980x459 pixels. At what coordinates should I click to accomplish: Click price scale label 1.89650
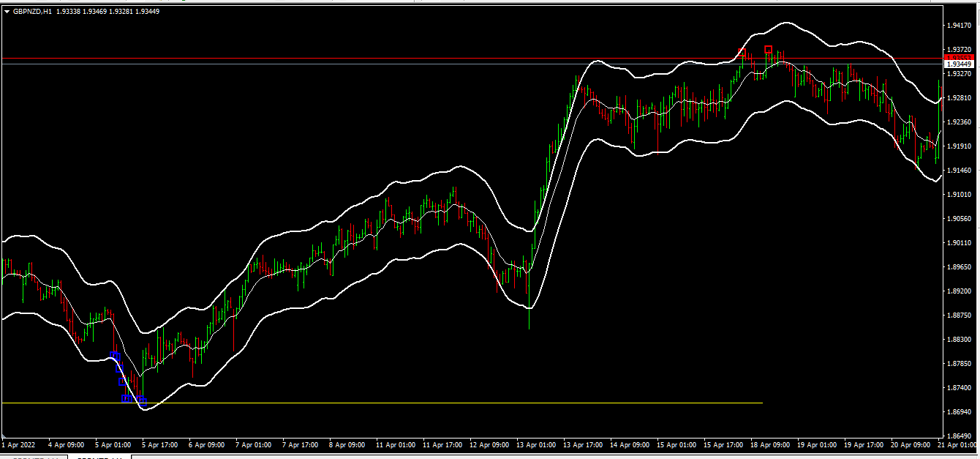coord(959,267)
